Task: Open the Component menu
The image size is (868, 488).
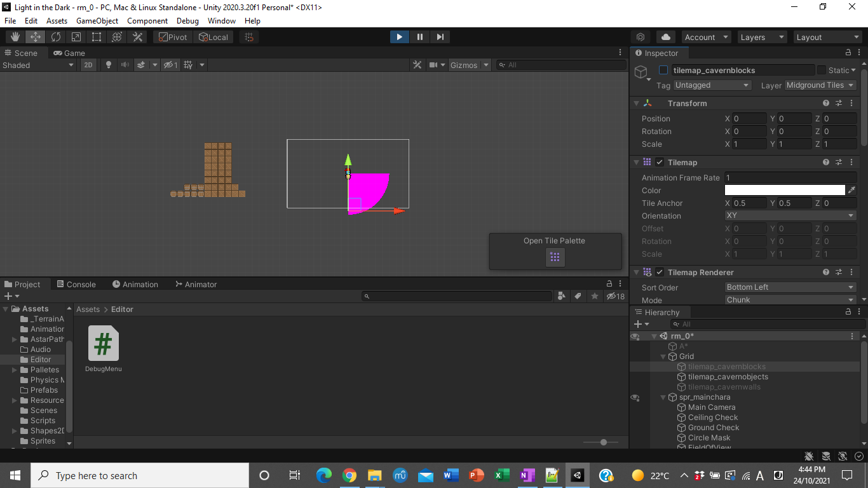Action: 147,20
